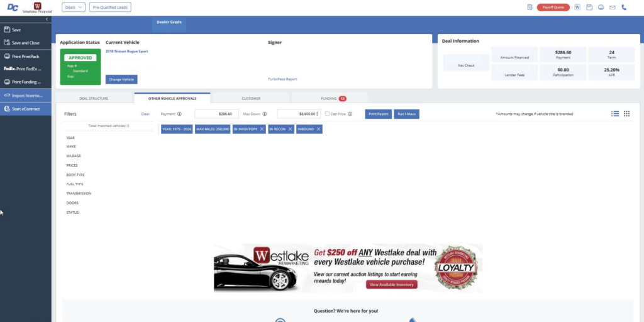This screenshot has height=322, width=644.
Task: Click the phone icon in top bar
Action: pyautogui.click(x=624, y=8)
